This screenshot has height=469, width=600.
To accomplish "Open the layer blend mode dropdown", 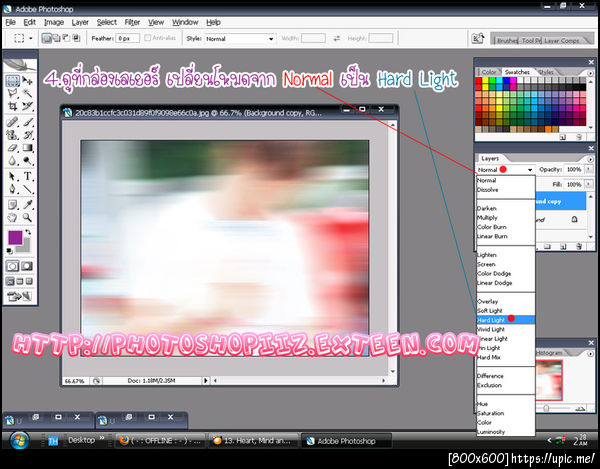I will [505, 169].
